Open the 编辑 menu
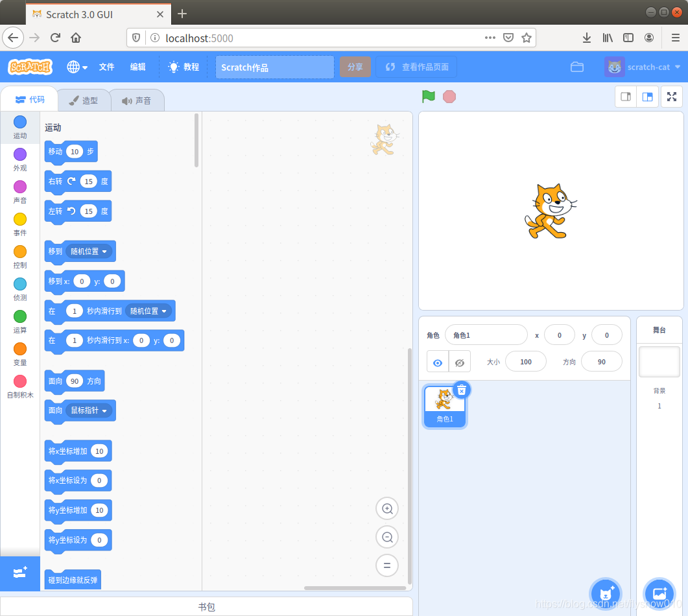The height and width of the screenshot is (616, 688). tap(137, 67)
